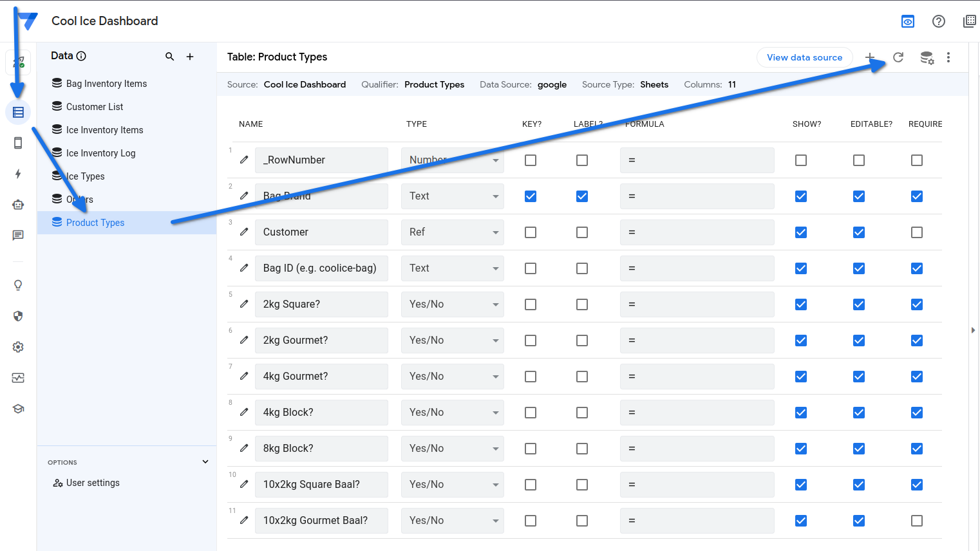980x551 pixels.
Task: Toggle KEY checkbox for Bag Brand row
Action: pyautogui.click(x=531, y=196)
